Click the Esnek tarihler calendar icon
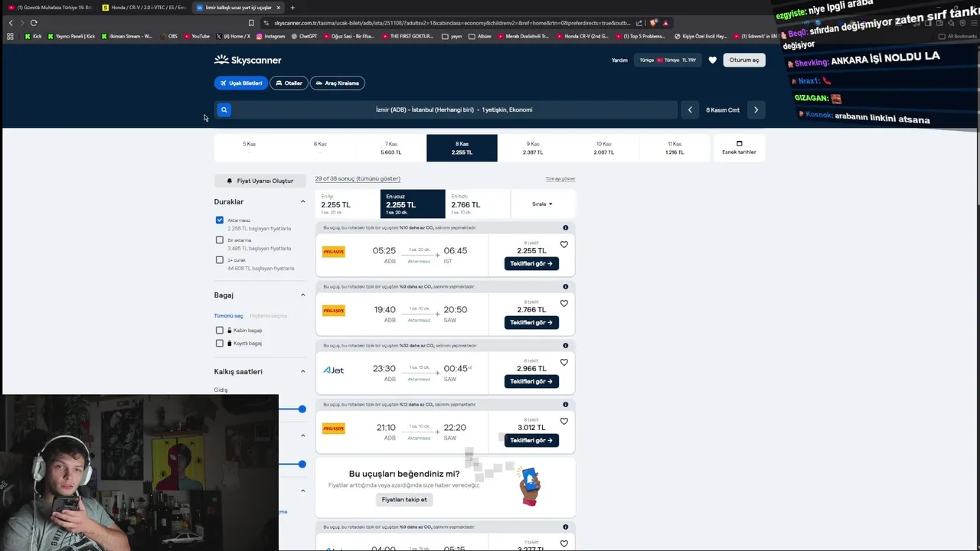 pos(739,144)
